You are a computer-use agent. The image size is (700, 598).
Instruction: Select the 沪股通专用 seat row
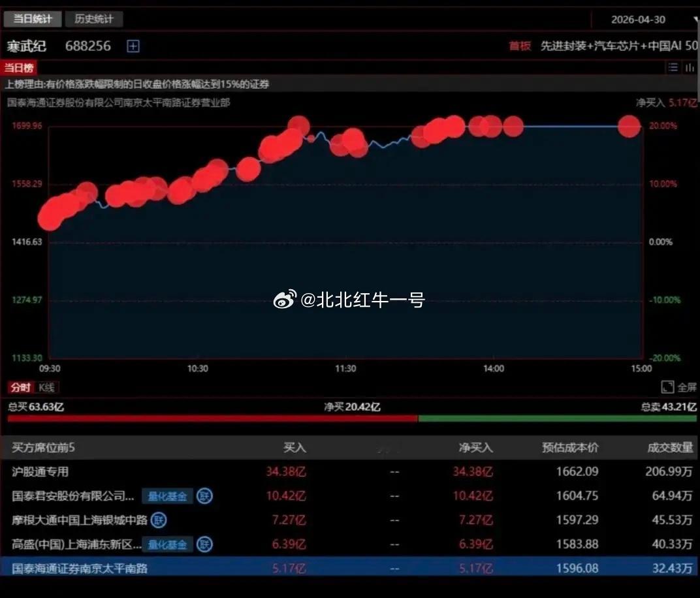tap(350, 472)
